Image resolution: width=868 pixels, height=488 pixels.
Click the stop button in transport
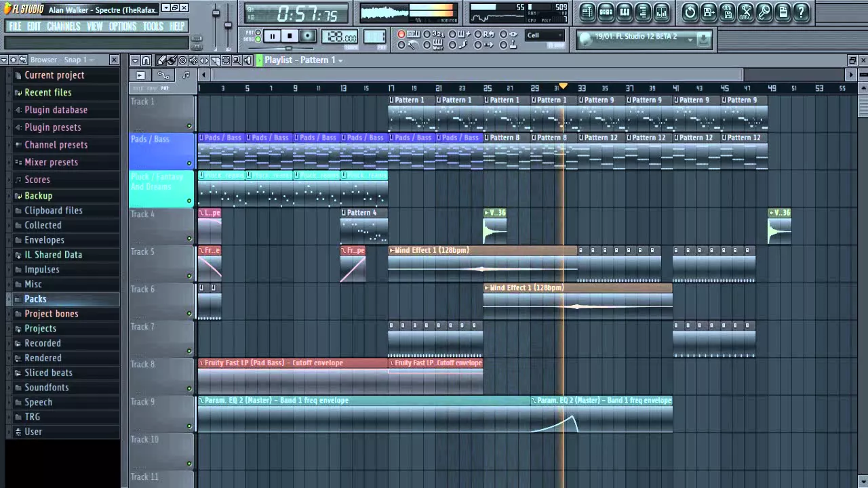tap(290, 36)
